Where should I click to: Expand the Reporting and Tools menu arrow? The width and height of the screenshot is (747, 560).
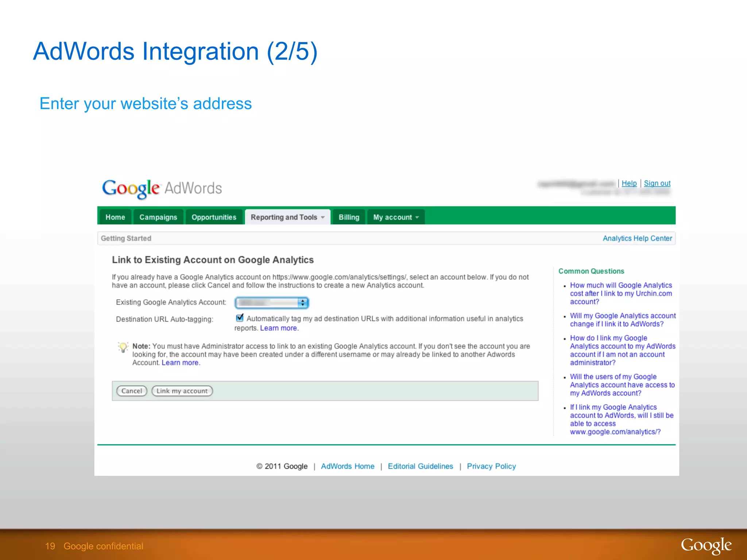pos(323,217)
